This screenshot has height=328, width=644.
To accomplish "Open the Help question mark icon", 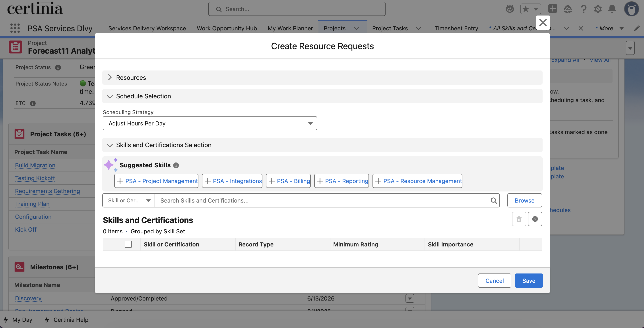I will [x=583, y=9].
